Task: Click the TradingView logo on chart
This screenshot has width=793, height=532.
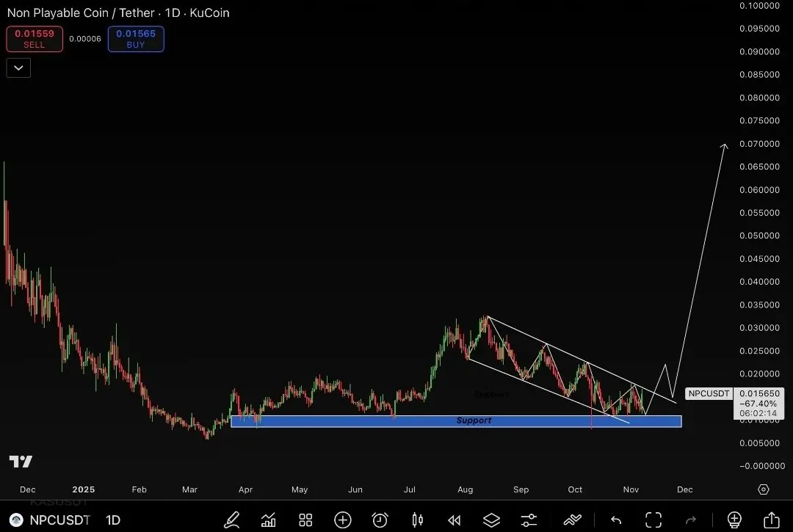Action: pos(21,462)
